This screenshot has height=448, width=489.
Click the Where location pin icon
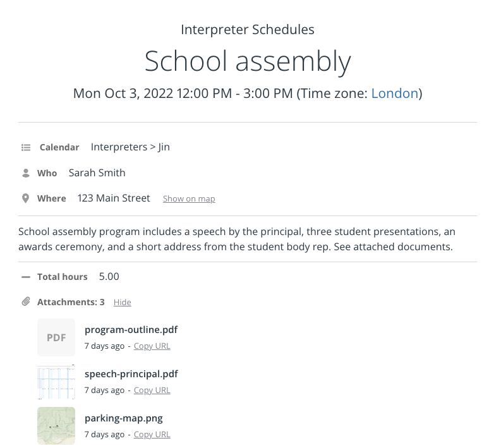click(x=25, y=198)
